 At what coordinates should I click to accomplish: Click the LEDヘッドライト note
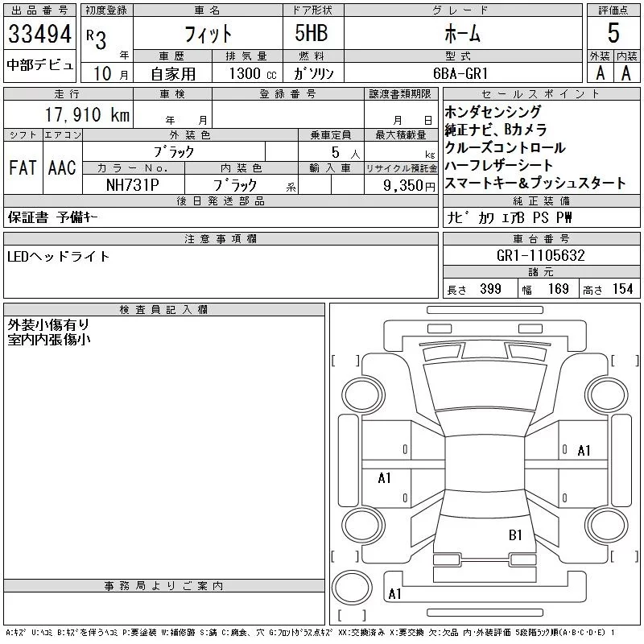click(x=58, y=257)
